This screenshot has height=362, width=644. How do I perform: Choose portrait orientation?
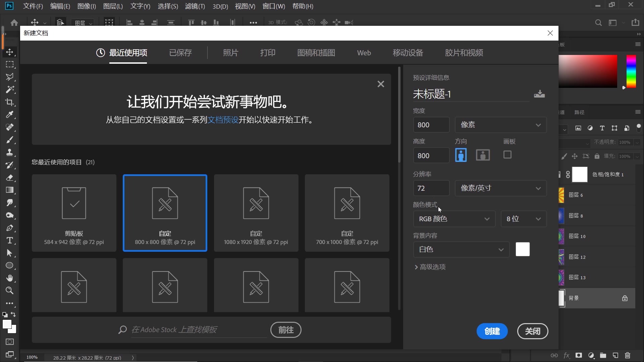coord(461,155)
